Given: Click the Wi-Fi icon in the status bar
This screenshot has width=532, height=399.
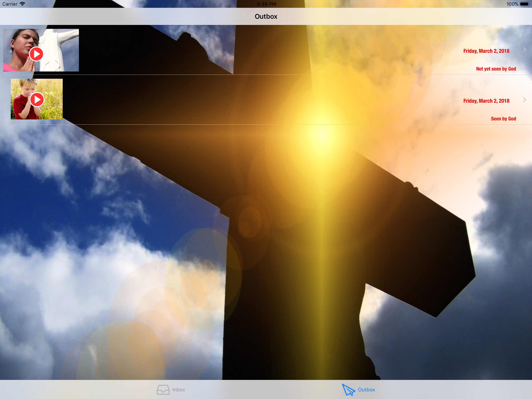Looking at the screenshot, I should coord(22,4).
